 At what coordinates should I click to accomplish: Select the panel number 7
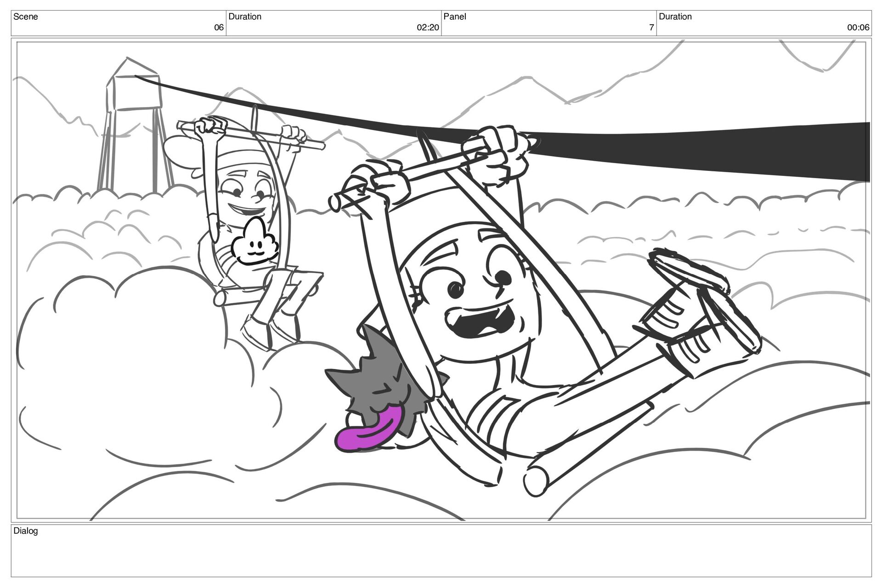tap(651, 28)
